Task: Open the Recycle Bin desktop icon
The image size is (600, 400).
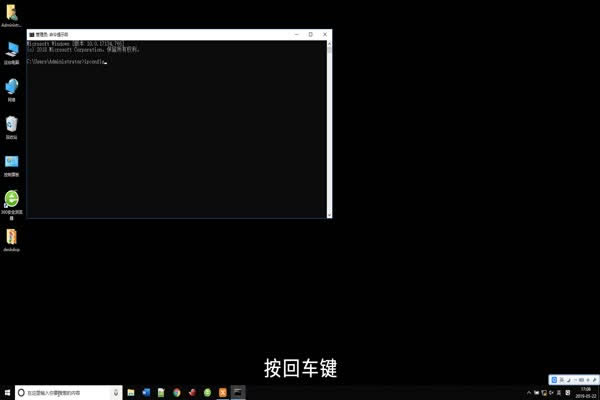Action: tap(12, 124)
